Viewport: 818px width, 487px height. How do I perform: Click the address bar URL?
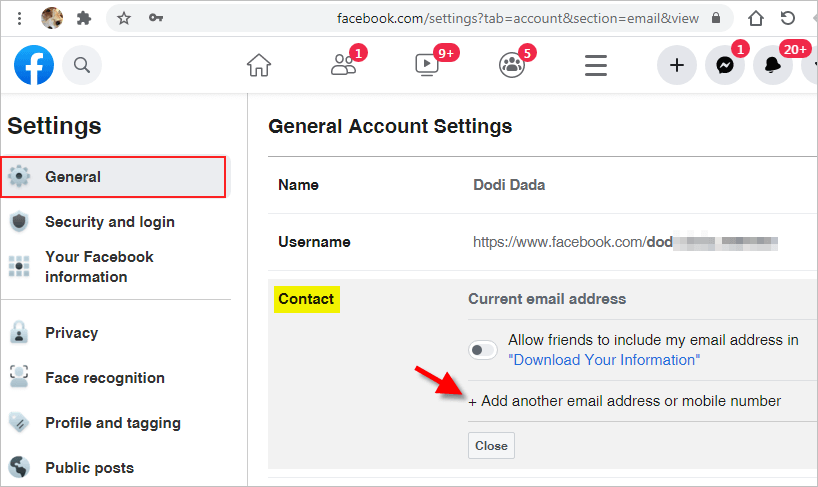coord(518,19)
